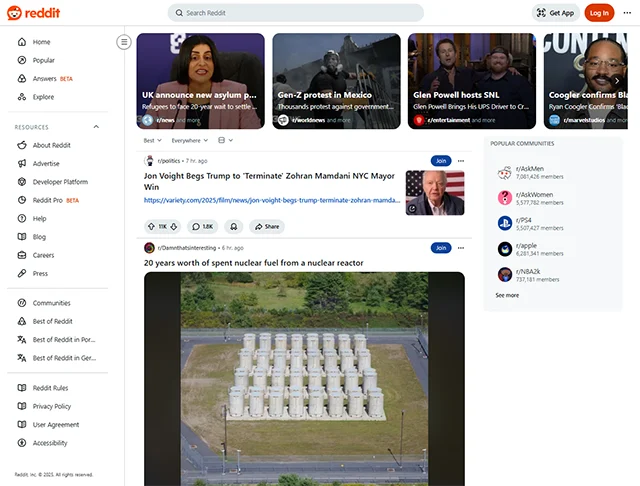
Task: Change the feed view layout dropdown
Action: pyautogui.click(x=224, y=140)
